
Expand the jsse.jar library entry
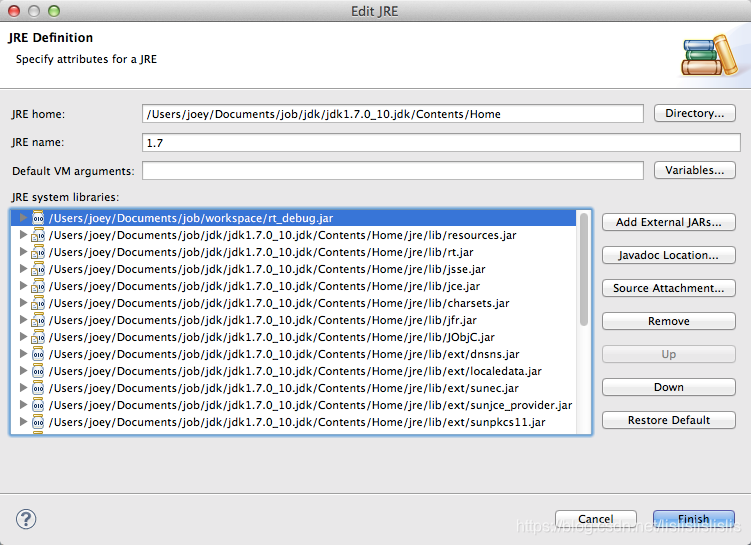click(x=23, y=269)
